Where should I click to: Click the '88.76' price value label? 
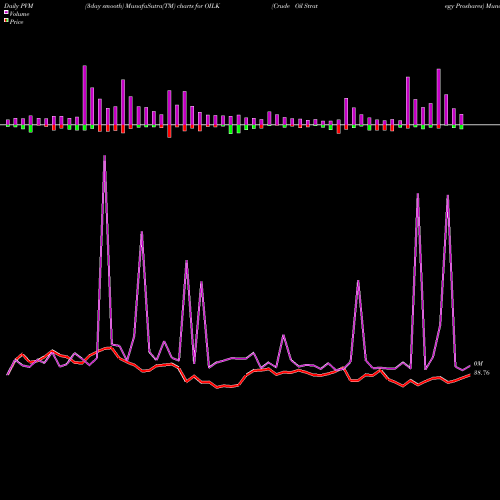482,373
